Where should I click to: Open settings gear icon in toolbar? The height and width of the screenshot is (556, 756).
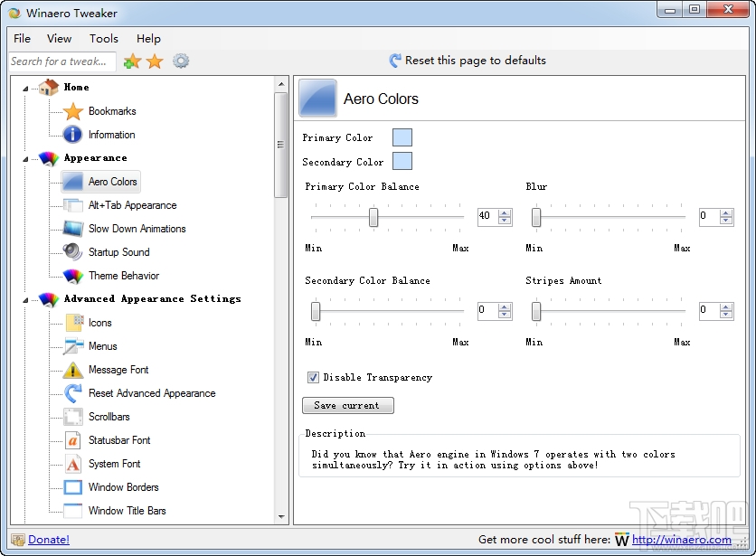click(x=181, y=61)
